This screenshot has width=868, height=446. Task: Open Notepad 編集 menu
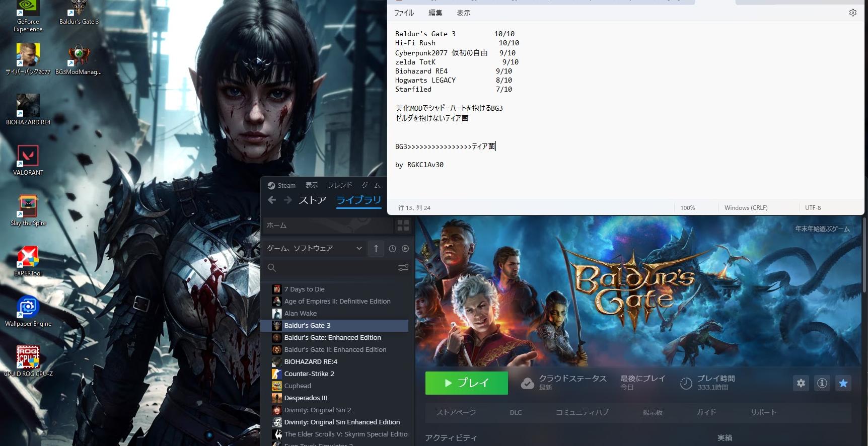pyautogui.click(x=435, y=13)
